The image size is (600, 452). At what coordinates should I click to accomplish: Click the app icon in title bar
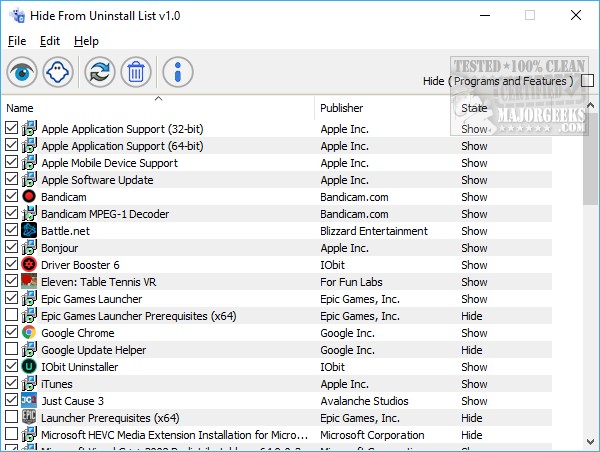(x=17, y=16)
